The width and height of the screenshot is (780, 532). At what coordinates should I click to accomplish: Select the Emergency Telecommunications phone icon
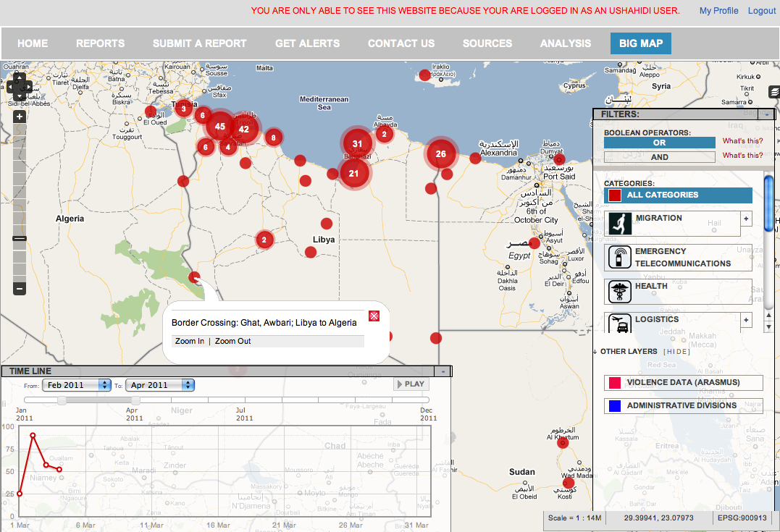620,258
